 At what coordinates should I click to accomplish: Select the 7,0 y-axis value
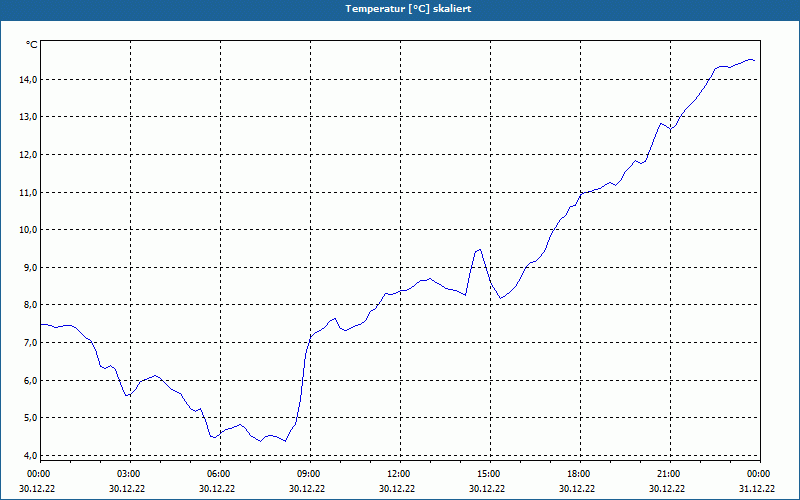pyautogui.click(x=31, y=342)
